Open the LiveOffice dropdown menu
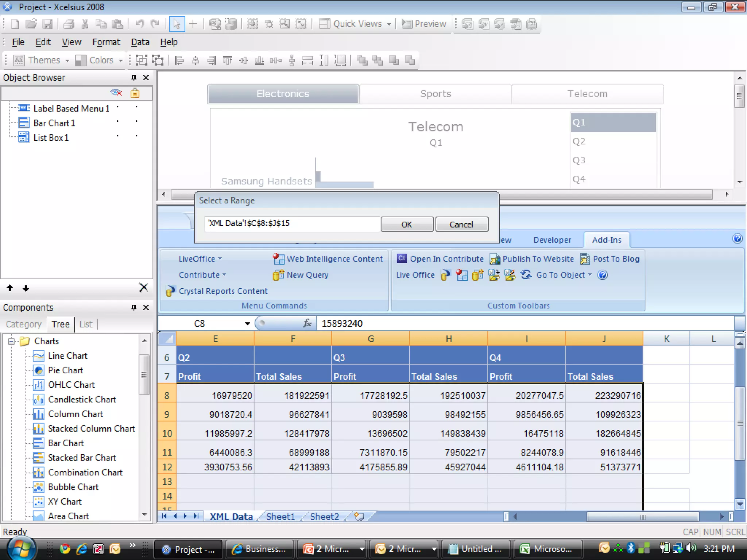747x560 pixels. [x=200, y=259]
